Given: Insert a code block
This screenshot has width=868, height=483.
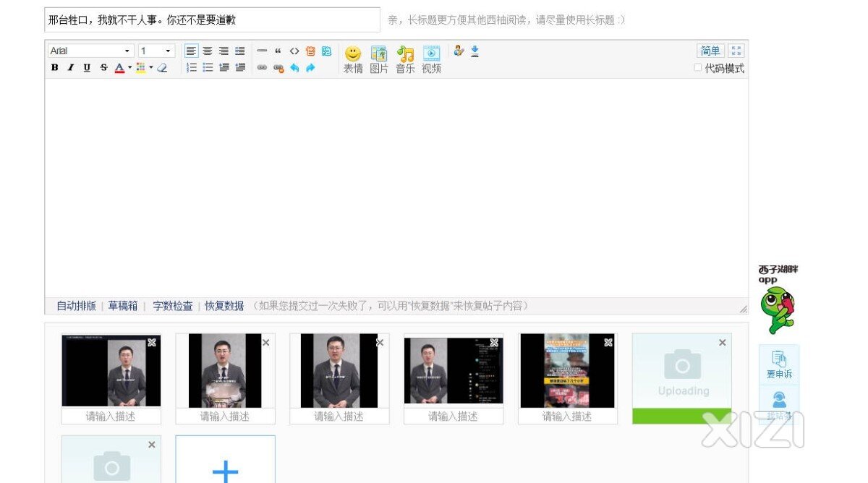Looking at the screenshot, I should pyautogui.click(x=294, y=51).
